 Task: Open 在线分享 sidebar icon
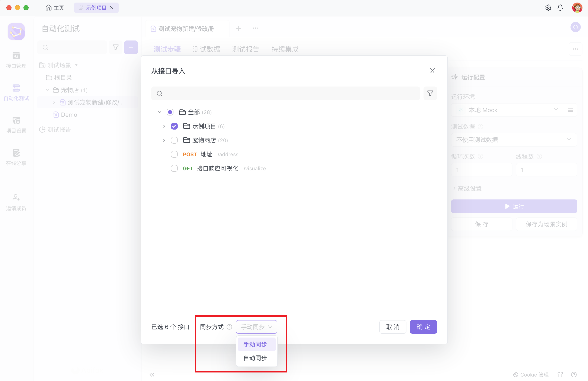point(16,157)
